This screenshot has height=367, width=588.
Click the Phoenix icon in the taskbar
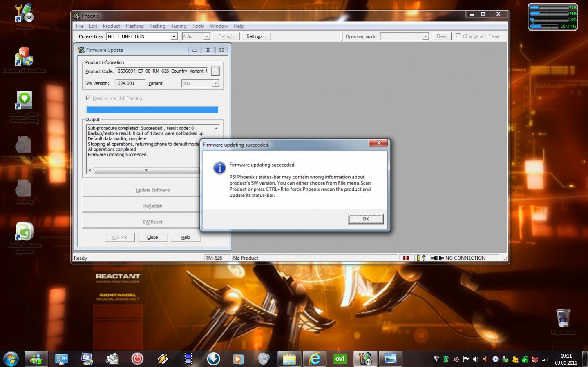(x=365, y=359)
